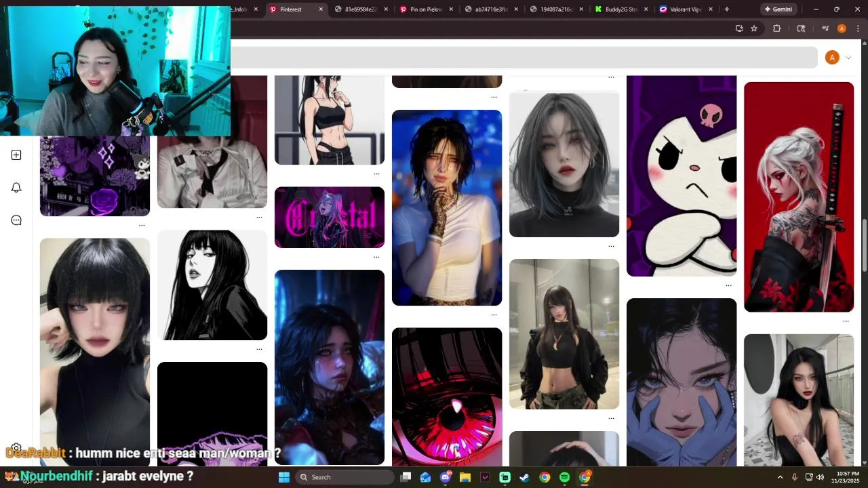The image size is (868, 488).
Task: Open Task View on the taskbar
Action: (406, 477)
